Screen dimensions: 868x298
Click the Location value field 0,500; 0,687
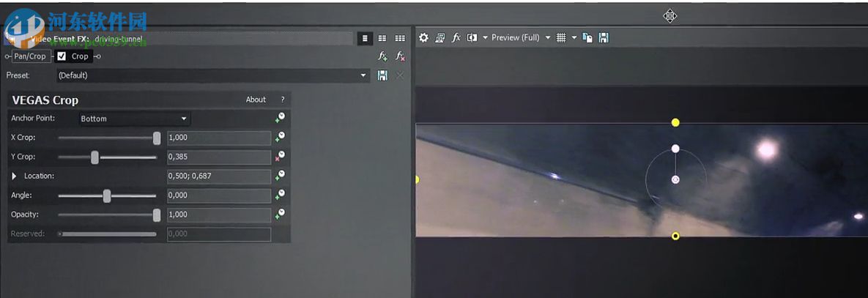coord(219,176)
